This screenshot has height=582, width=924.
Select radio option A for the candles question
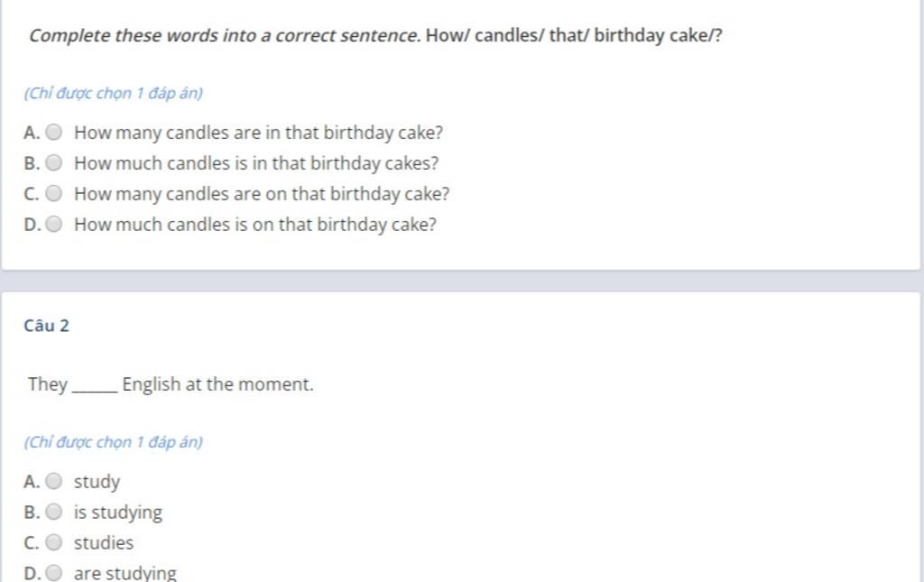(x=53, y=132)
